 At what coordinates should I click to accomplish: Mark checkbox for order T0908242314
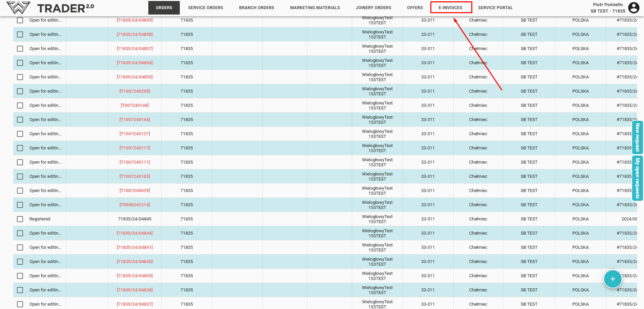pyautogui.click(x=20, y=205)
